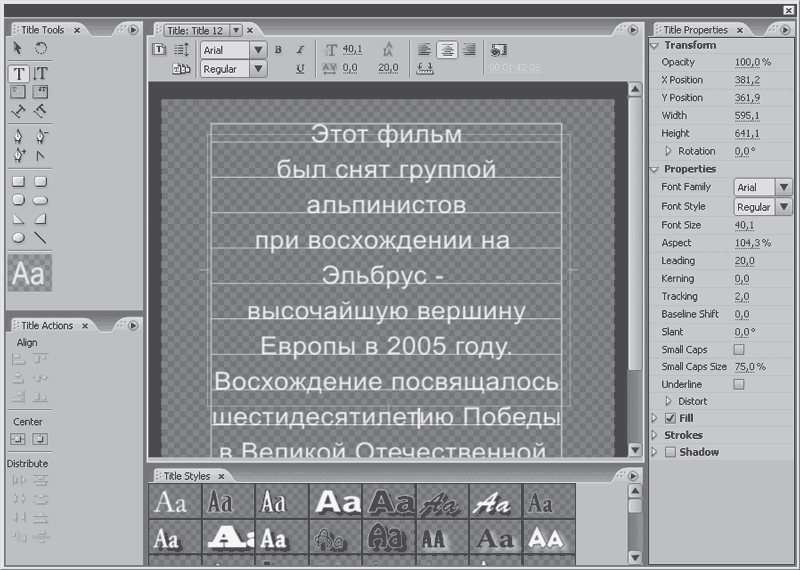The image size is (800, 570).
Task: Align text to the right
Action: click(469, 49)
